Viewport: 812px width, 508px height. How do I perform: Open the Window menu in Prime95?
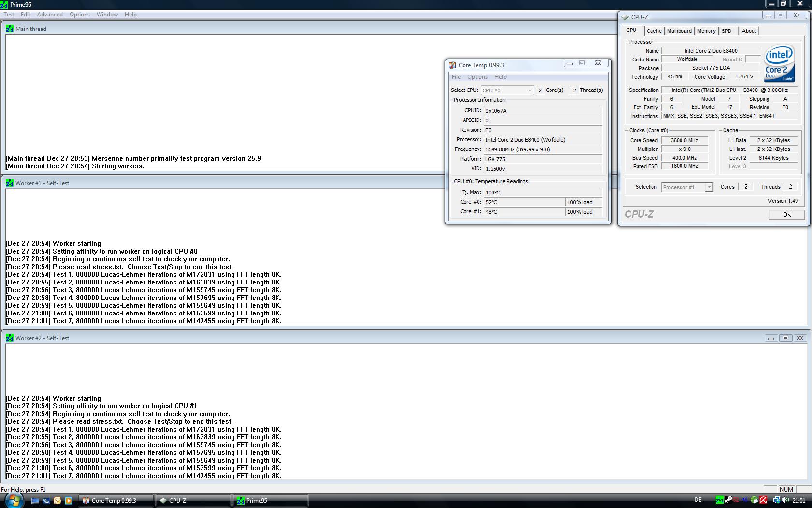[107, 15]
